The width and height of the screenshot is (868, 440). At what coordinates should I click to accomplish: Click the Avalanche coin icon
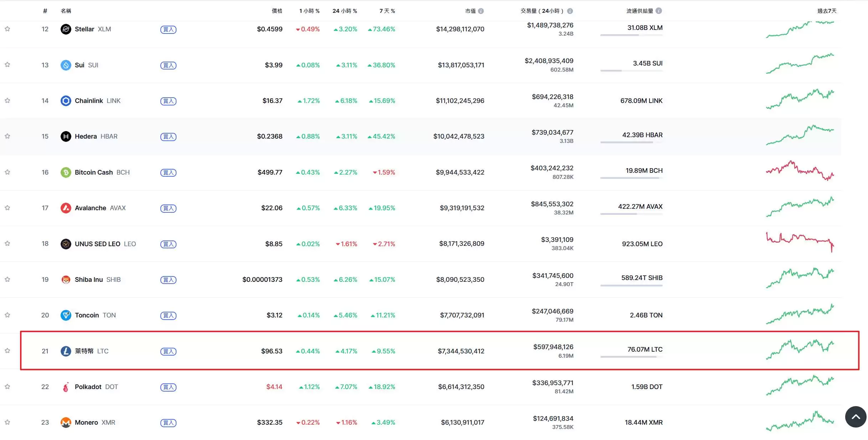click(x=66, y=208)
